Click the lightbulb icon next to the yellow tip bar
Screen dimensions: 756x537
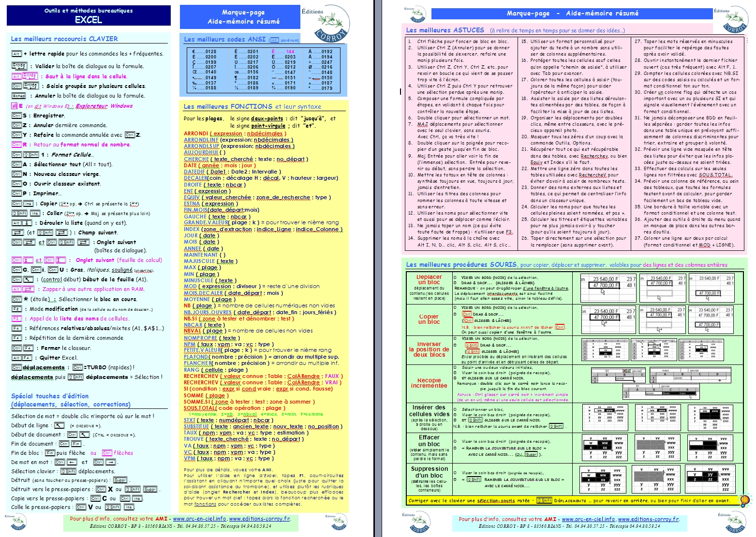pos(744,500)
